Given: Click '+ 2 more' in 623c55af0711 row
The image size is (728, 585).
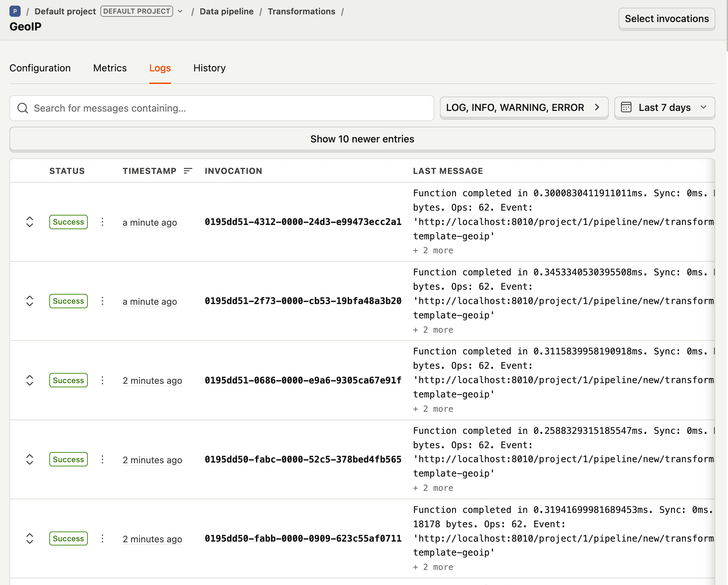Looking at the screenshot, I should pos(433,567).
